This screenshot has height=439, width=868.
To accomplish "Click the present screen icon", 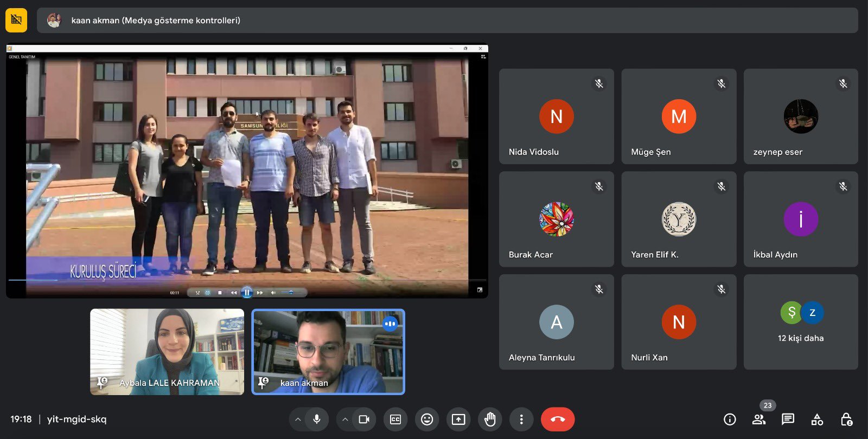I will 458,419.
